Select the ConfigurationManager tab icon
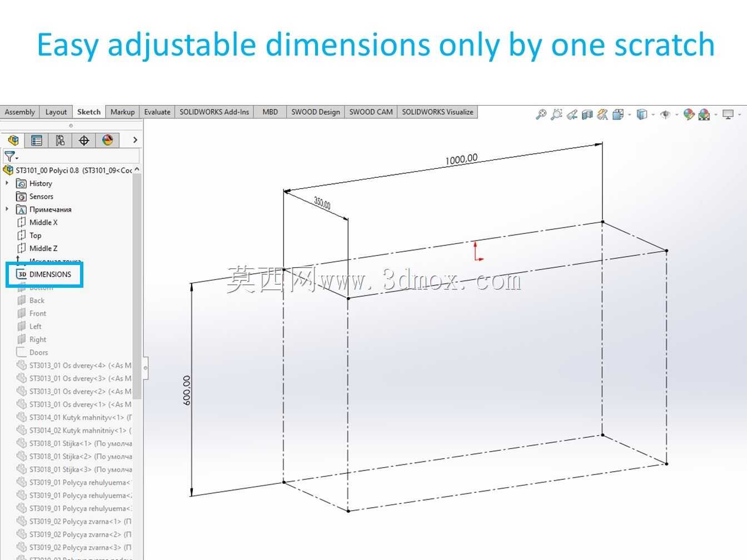Viewport: 747px width, 560px height. pyautogui.click(x=60, y=140)
